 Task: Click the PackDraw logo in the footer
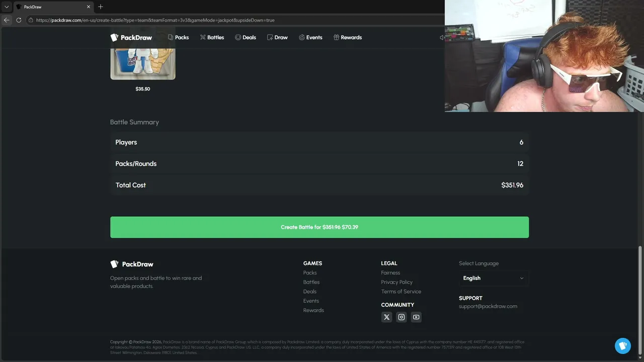[x=132, y=264]
